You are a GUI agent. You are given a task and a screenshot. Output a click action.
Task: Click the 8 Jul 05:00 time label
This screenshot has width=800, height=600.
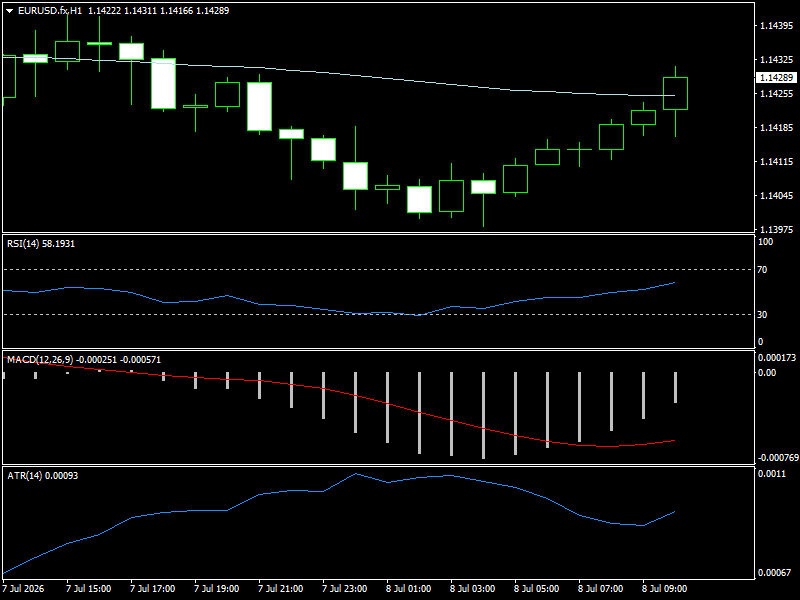537,589
